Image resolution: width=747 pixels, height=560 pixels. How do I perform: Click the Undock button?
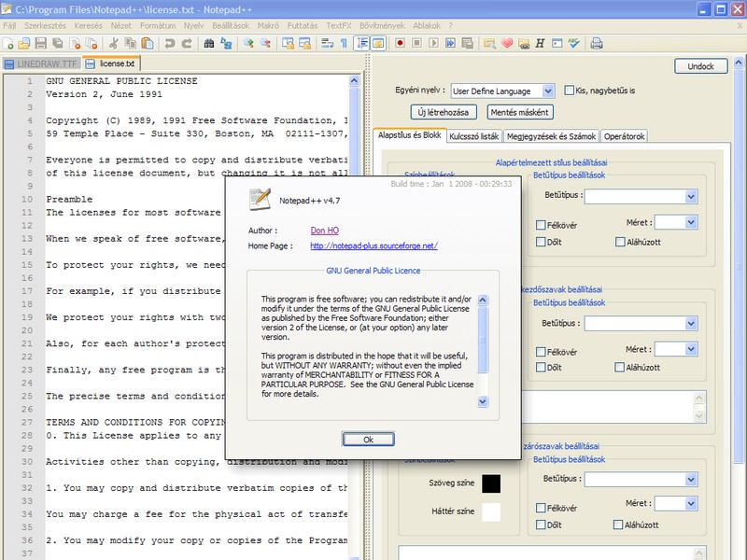(x=701, y=66)
